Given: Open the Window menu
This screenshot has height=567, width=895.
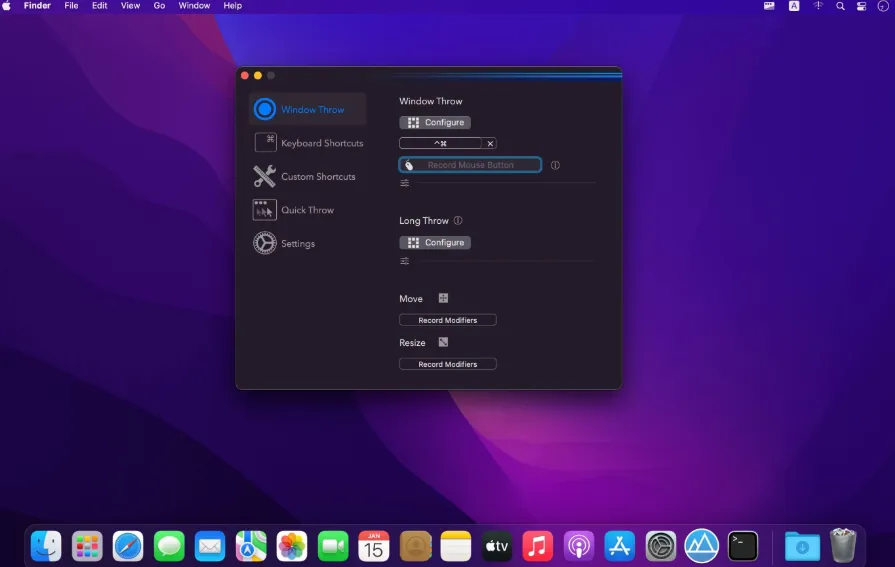Looking at the screenshot, I should coord(194,6).
